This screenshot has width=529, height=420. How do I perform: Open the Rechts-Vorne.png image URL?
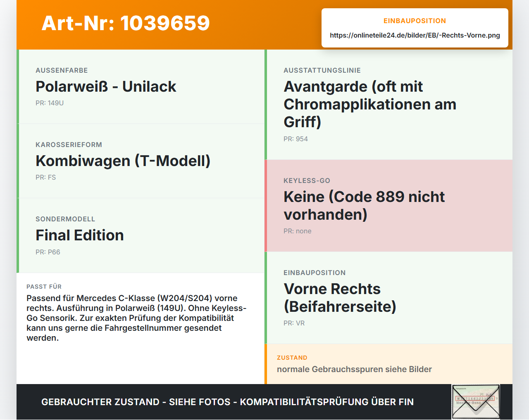[x=415, y=35]
